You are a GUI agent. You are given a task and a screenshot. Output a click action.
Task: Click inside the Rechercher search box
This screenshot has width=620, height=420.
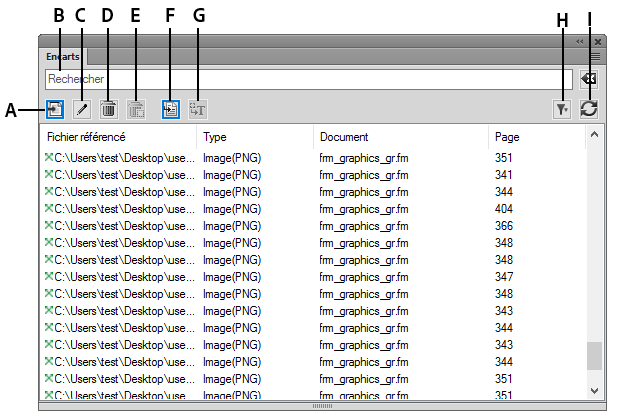click(x=300, y=79)
